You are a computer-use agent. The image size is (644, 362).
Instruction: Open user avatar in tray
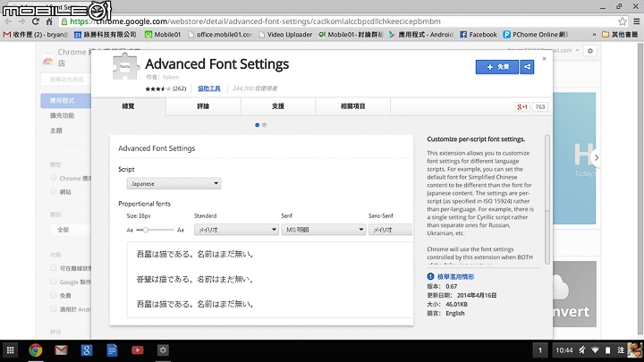tap(634, 350)
